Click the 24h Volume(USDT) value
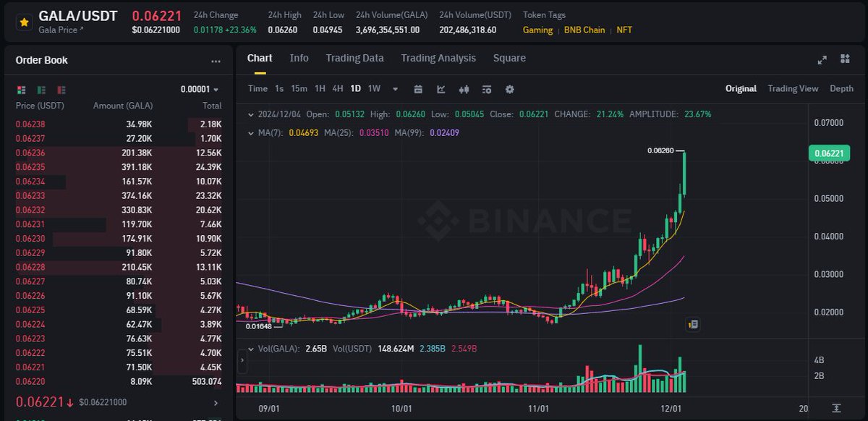 [x=468, y=30]
